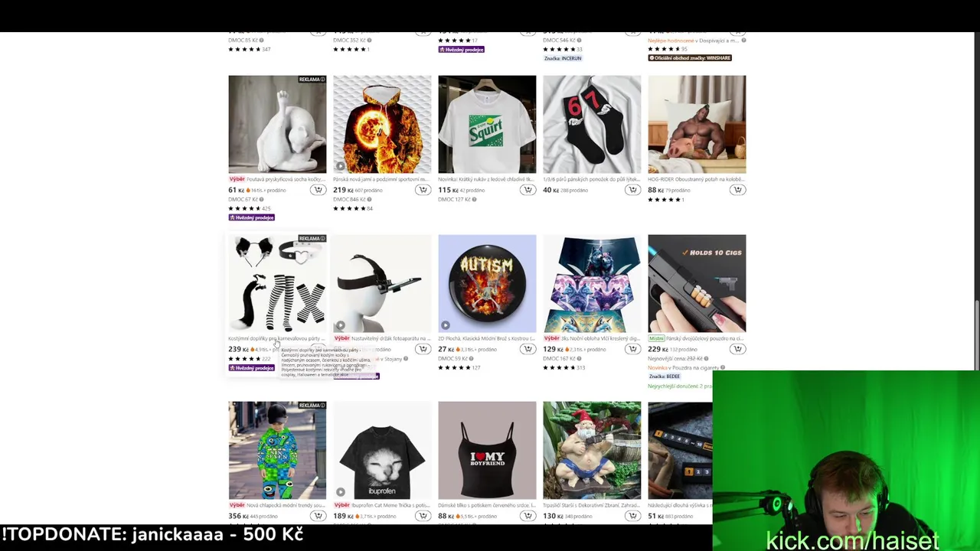Add the fire wolf hoodie to cart
The image size is (980, 551).
(x=423, y=190)
